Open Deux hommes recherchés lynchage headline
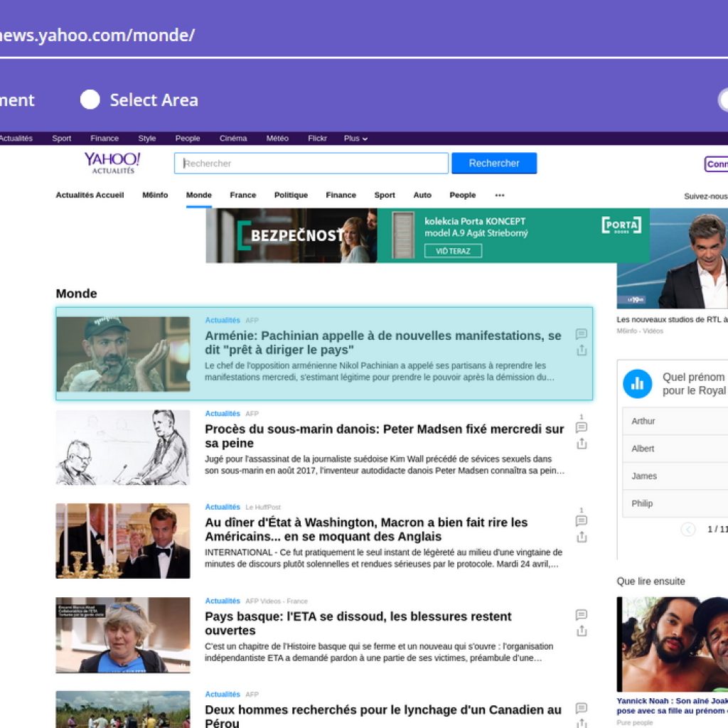Viewport: 728px width, 728px height. pyautogui.click(x=383, y=717)
